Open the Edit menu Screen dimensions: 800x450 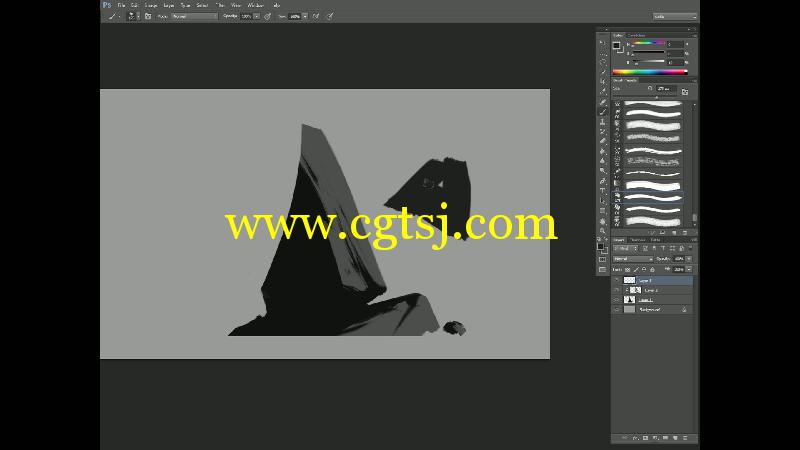134,5
